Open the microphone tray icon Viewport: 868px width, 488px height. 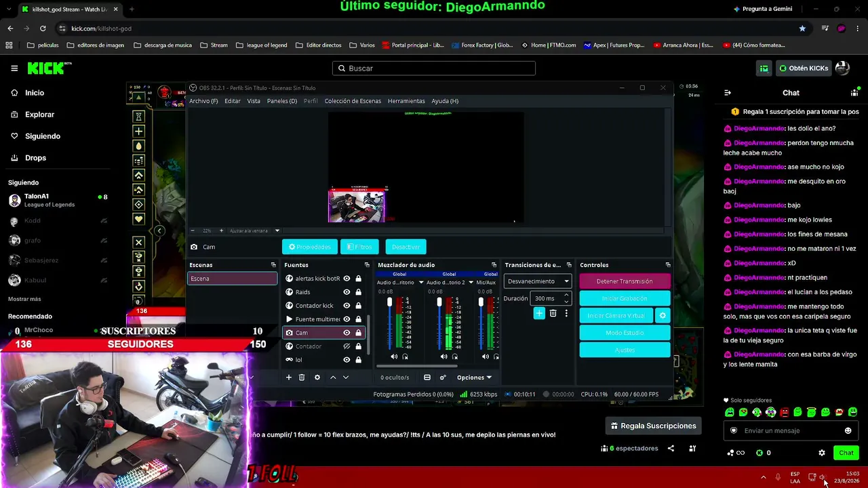coord(778,477)
